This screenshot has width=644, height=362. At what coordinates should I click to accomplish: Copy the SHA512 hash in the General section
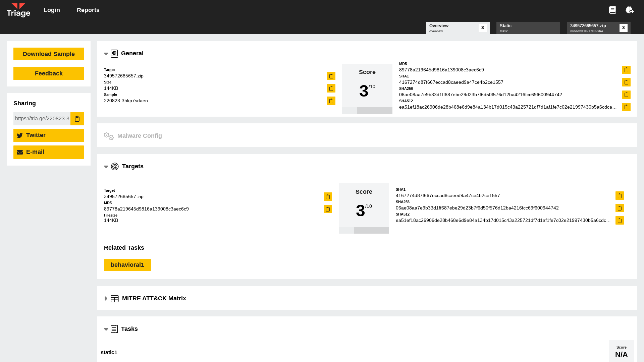pyautogui.click(x=626, y=107)
